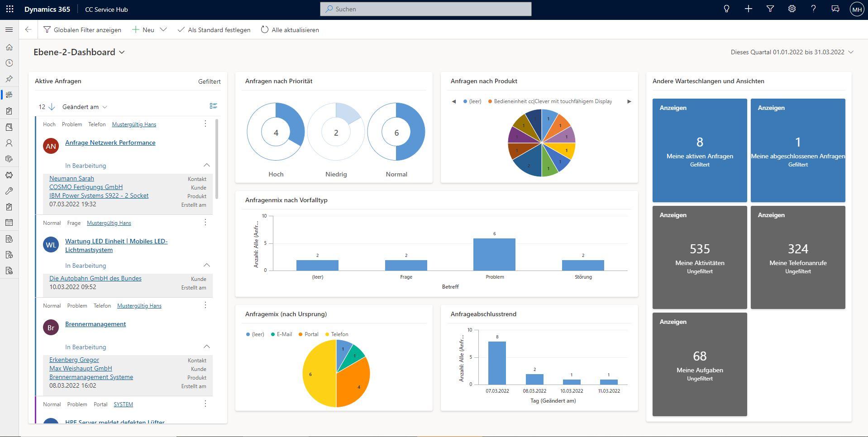Viewport: 868px width, 437px height.
Task: Toggle the hamburger site map menu
Action: click(9, 30)
